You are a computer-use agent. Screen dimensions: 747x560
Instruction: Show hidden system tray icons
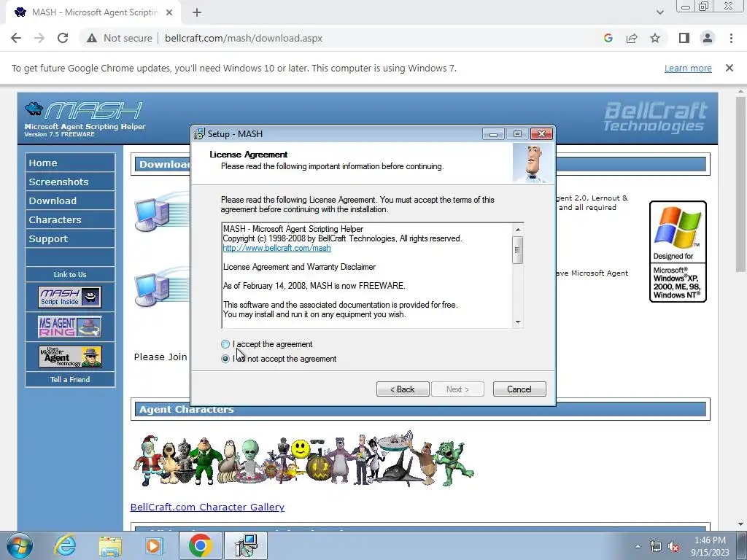(638, 546)
